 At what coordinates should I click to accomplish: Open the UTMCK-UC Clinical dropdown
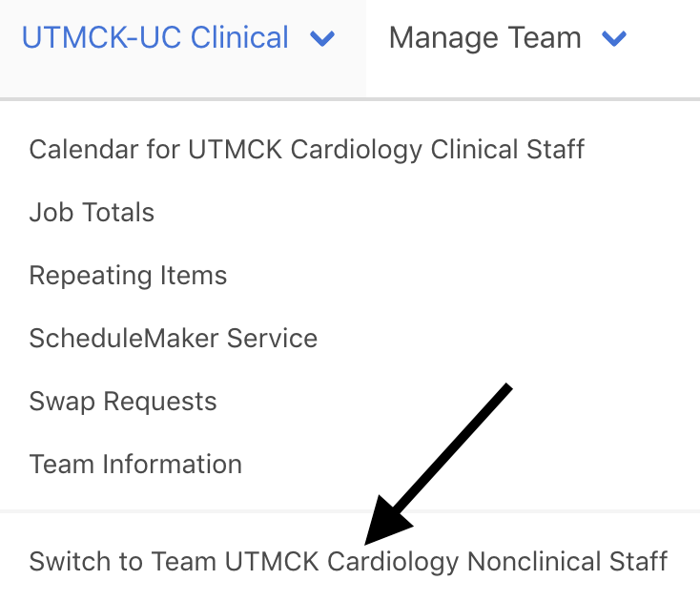(177, 39)
